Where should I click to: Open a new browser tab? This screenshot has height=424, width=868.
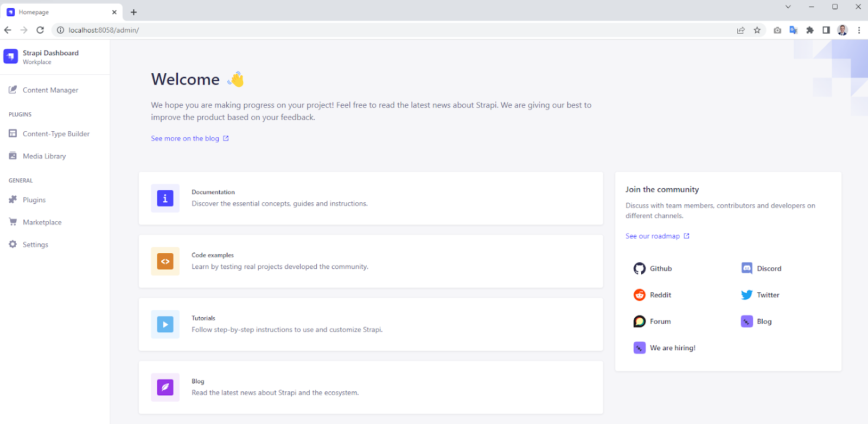coord(134,12)
